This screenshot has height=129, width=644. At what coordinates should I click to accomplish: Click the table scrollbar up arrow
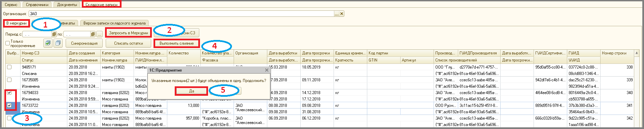click(x=637, y=53)
